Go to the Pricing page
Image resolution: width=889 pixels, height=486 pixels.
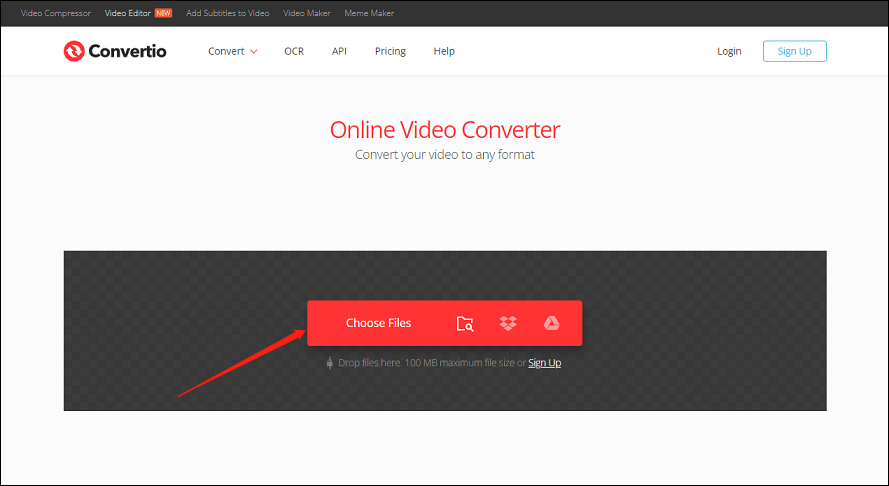[390, 51]
